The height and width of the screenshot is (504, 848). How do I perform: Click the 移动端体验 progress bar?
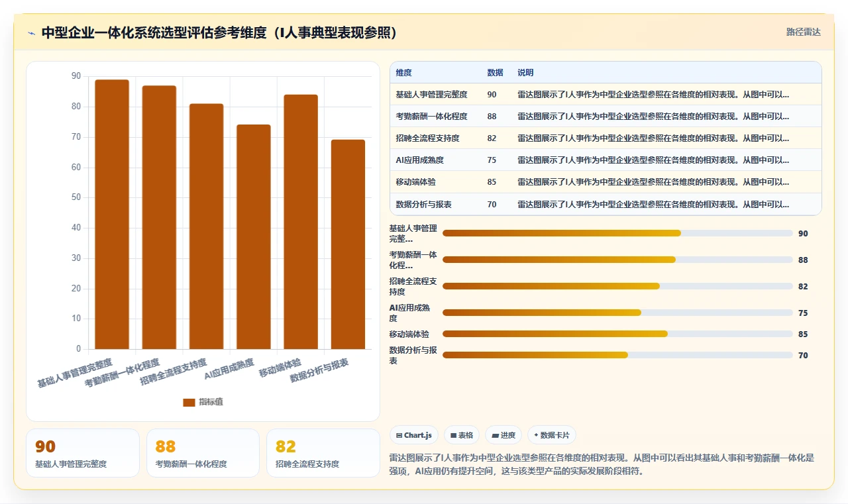[617, 334]
